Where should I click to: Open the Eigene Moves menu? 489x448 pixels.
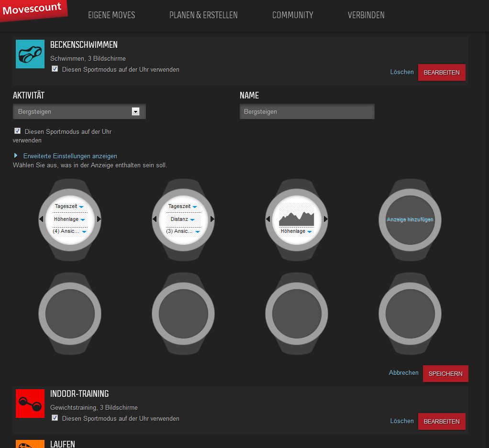(x=111, y=15)
